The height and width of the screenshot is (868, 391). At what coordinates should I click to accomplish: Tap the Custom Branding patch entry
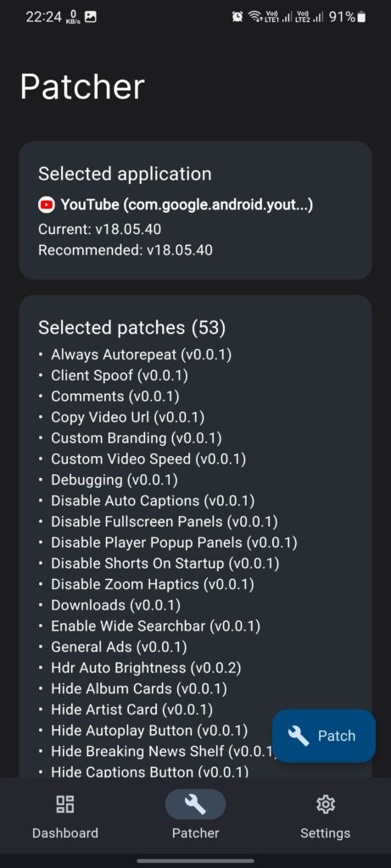point(137,438)
